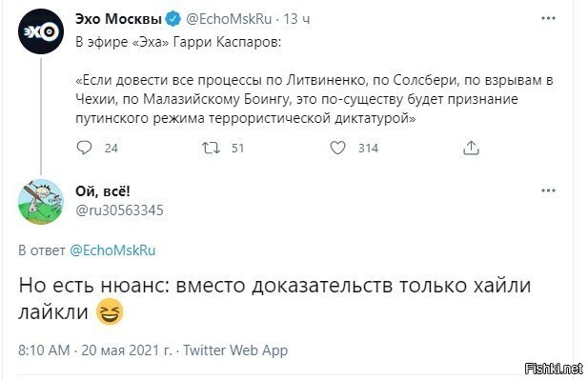This screenshot has height=380, width=588.
Task: Click the laughing emoji in reply
Action: (110, 311)
